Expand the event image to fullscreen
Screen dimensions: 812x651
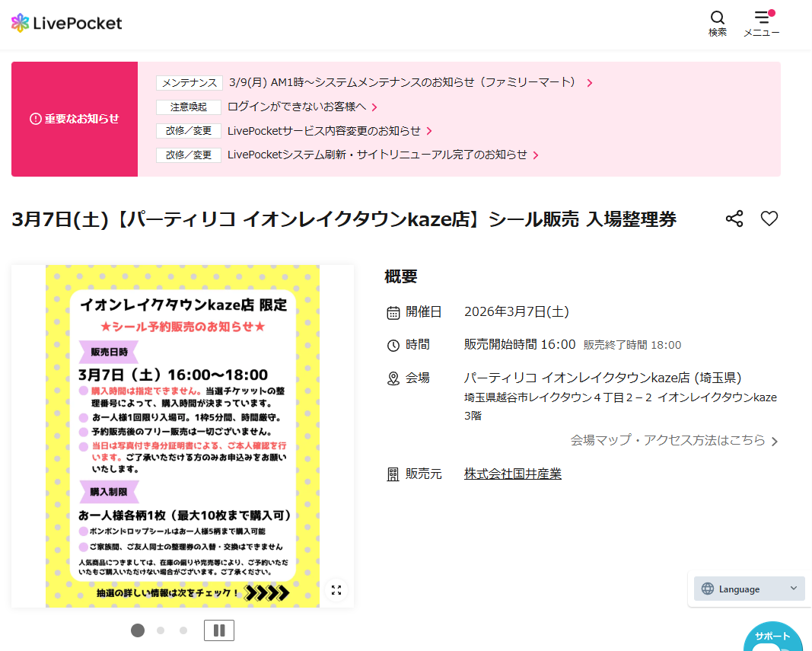click(x=336, y=589)
